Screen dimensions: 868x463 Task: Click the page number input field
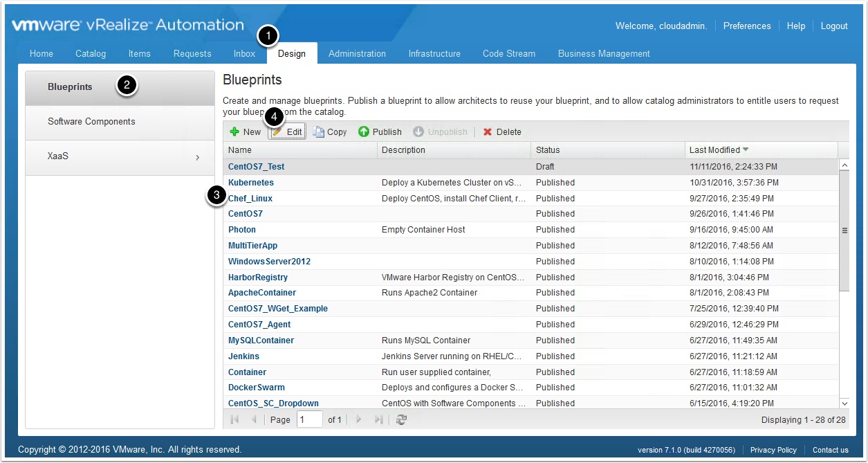[310, 419]
